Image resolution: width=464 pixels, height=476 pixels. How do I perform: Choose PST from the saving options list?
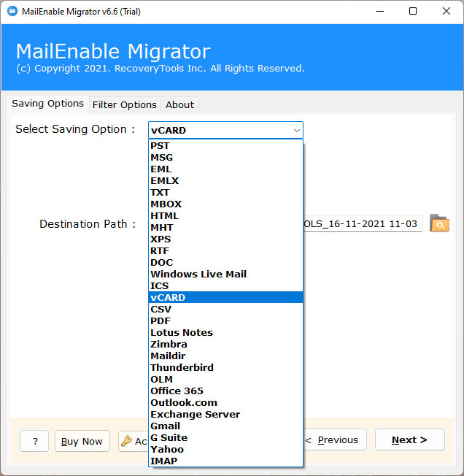pos(225,146)
